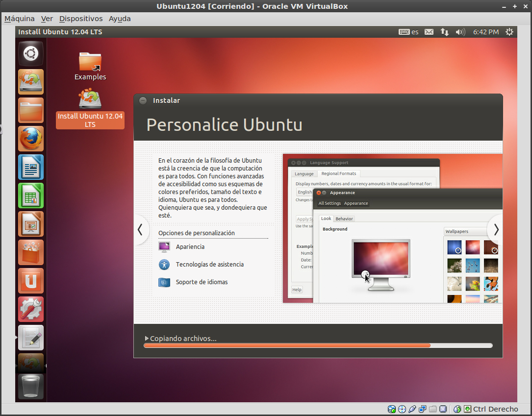Expand the Copiando archivos details triangle
Image resolution: width=532 pixels, height=416 pixels.
pos(147,339)
